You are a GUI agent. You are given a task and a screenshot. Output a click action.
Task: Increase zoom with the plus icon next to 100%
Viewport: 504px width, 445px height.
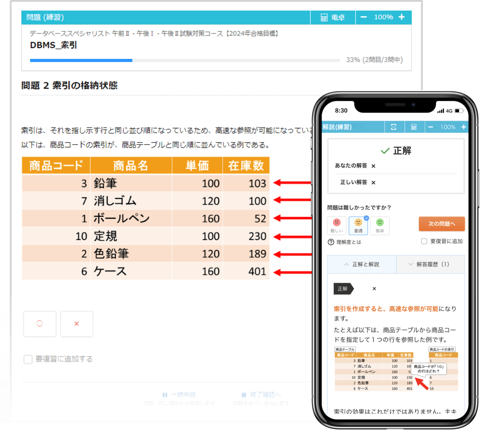pyautogui.click(x=401, y=17)
